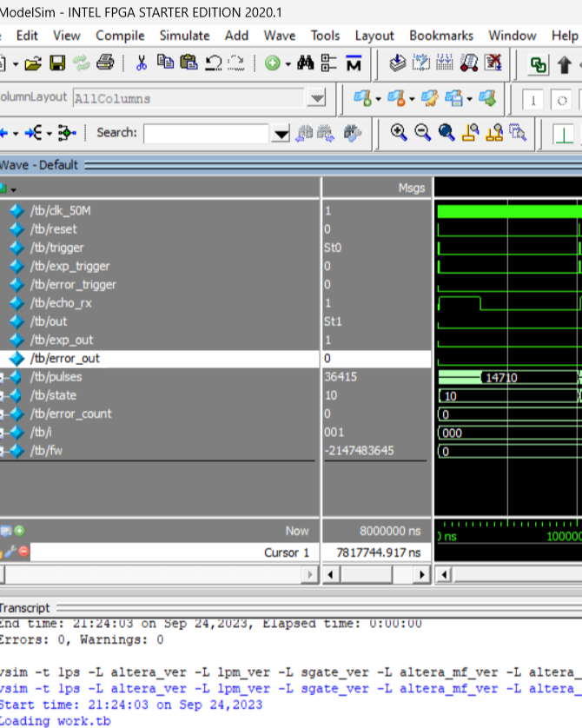582x728 pixels.
Task: Select the /tb/error_out signal
Action: [65, 359]
